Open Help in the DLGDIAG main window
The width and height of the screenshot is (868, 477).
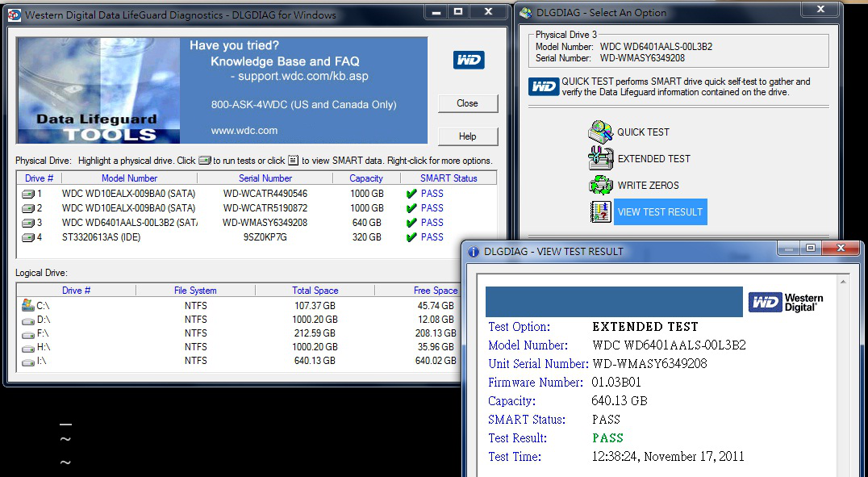click(x=468, y=136)
